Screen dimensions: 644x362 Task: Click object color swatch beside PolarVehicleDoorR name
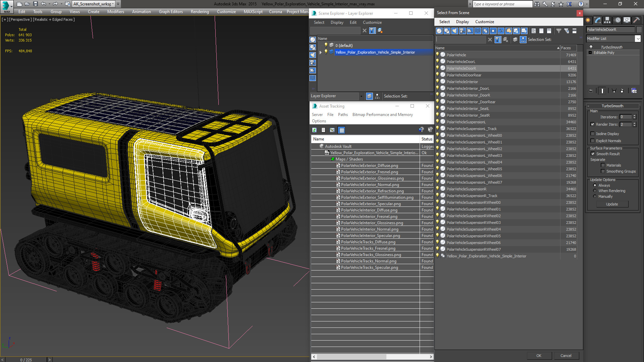click(639, 29)
